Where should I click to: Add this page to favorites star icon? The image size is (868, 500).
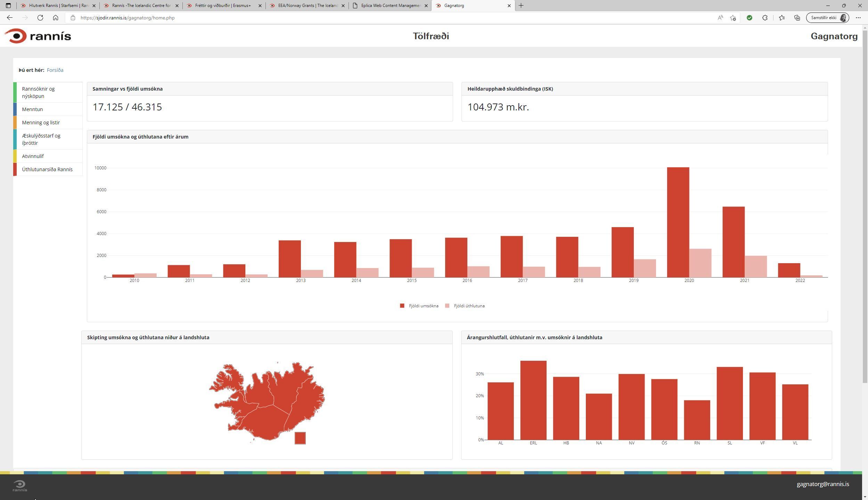point(733,18)
